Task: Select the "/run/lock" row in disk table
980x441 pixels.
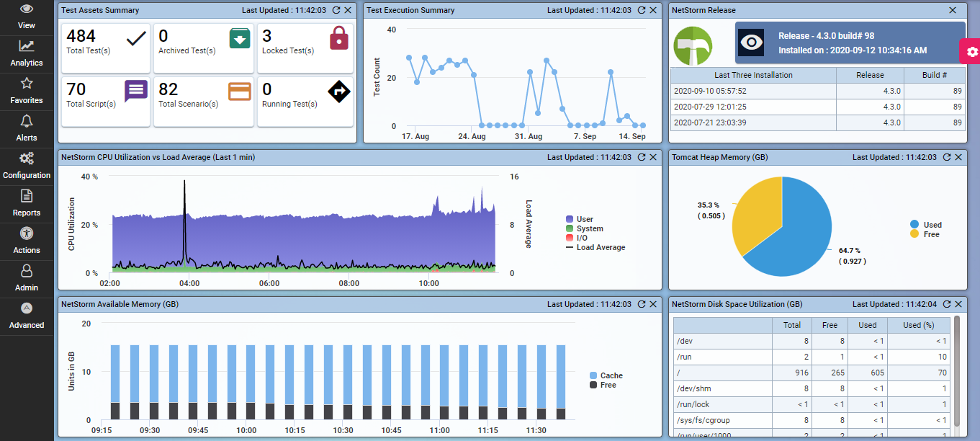Action: pyautogui.click(x=812, y=404)
